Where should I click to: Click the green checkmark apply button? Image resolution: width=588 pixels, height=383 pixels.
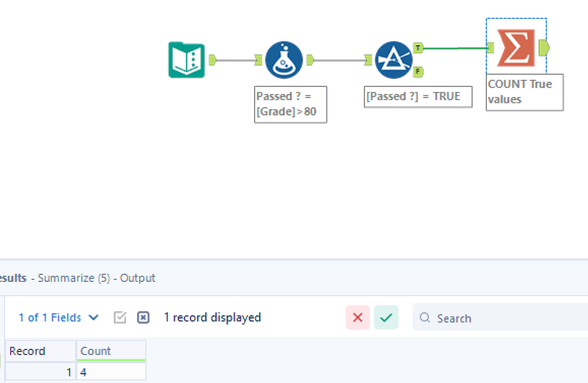[x=386, y=317]
